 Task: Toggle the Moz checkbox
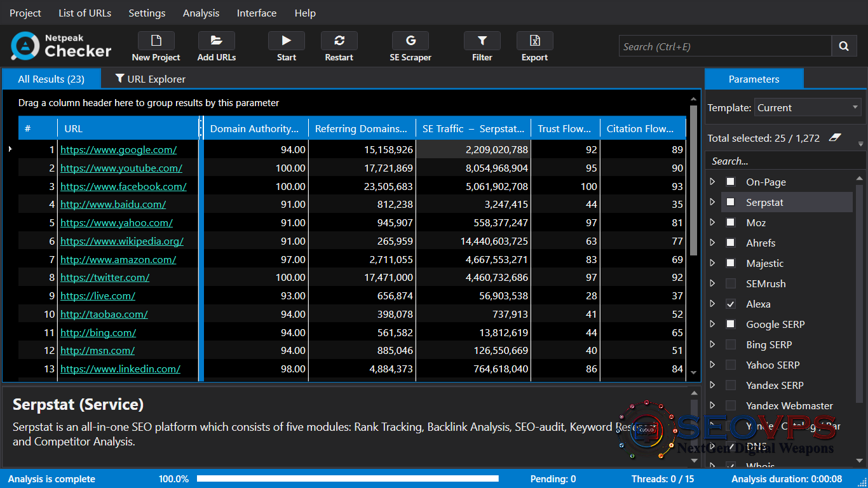tap(731, 222)
